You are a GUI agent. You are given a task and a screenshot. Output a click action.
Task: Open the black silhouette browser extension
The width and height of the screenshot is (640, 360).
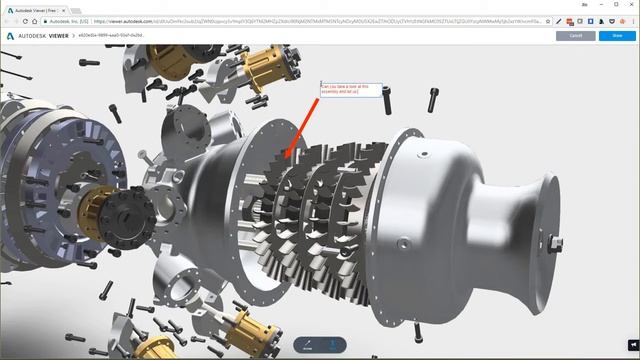coord(601,21)
